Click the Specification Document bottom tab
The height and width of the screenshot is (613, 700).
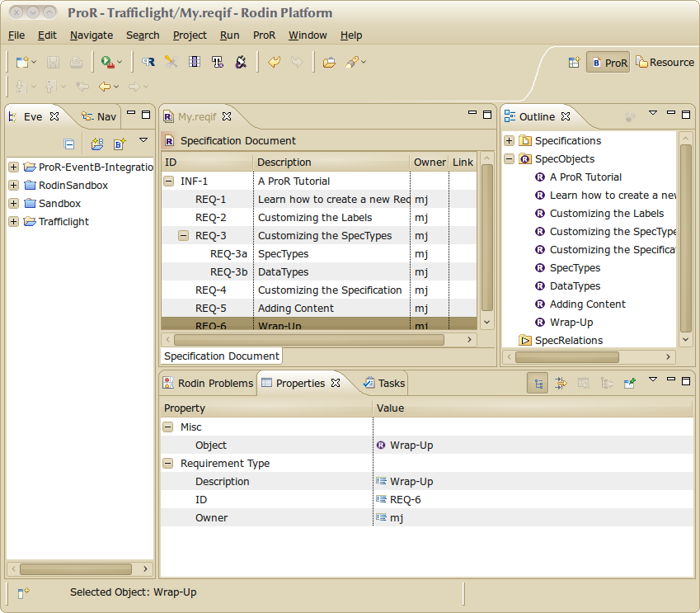pyautogui.click(x=222, y=356)
